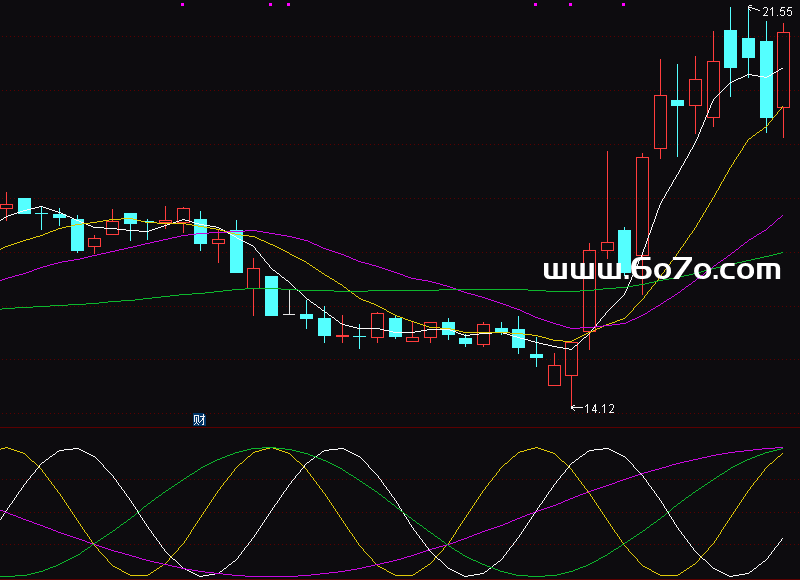
Task: Click the 14.12 low price label
Action: pos(599,409)
